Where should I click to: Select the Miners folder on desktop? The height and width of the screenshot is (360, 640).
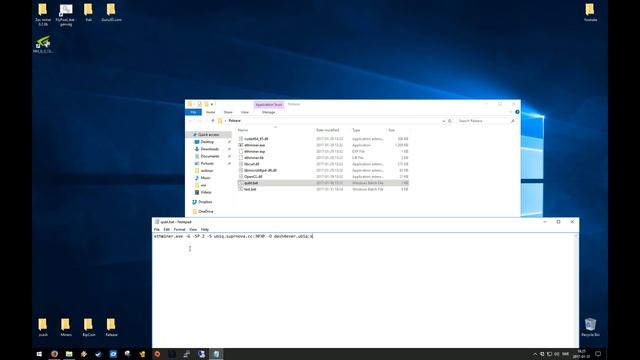[x=66, y=327]
